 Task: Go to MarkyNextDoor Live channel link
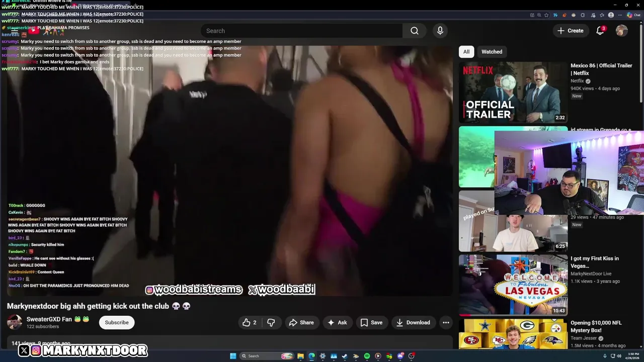[x=591, y=274]
